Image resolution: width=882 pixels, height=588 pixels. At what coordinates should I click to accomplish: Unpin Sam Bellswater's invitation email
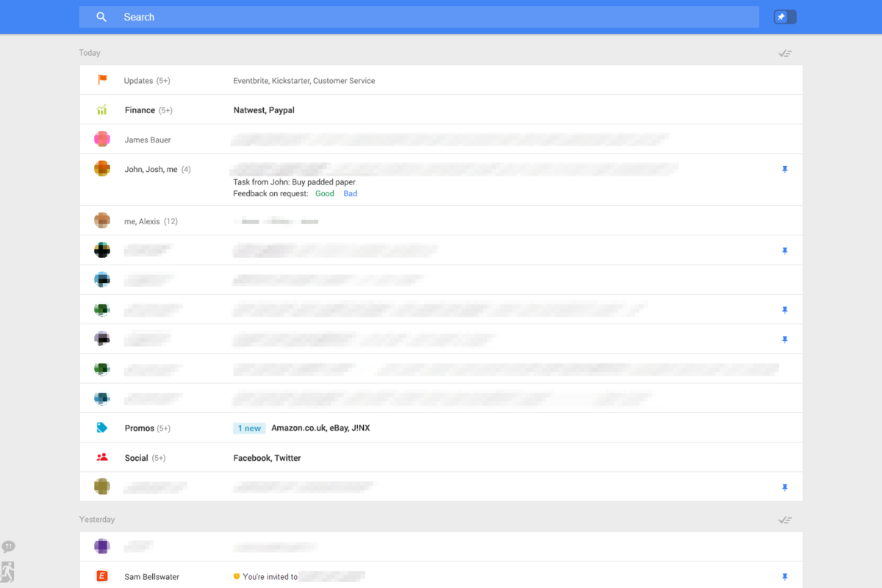coord(785,576)
